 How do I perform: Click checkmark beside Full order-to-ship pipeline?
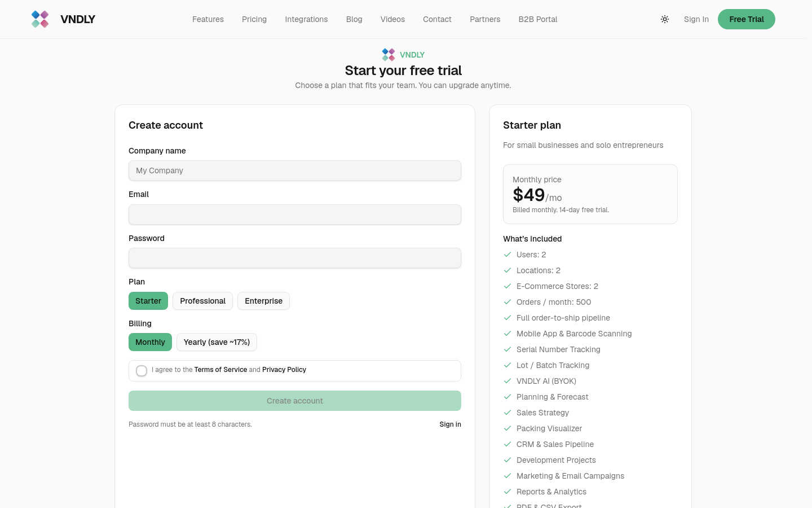coord(507,318)
